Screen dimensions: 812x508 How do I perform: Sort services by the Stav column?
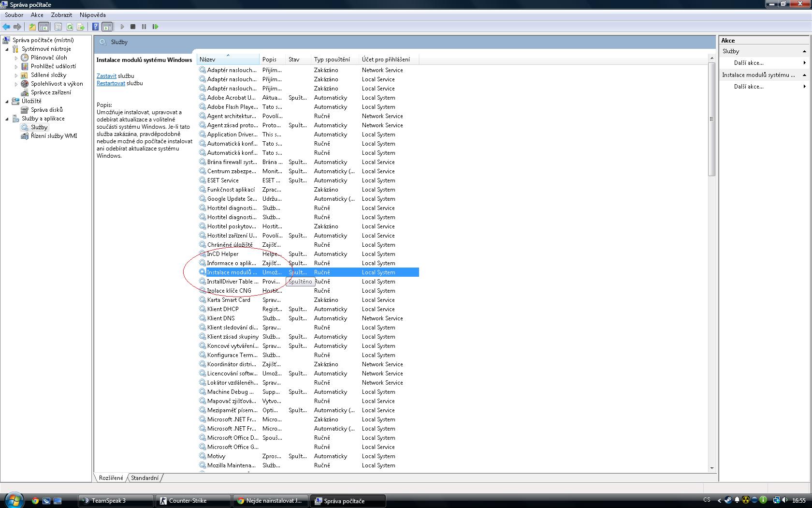(x=298, y=60)
